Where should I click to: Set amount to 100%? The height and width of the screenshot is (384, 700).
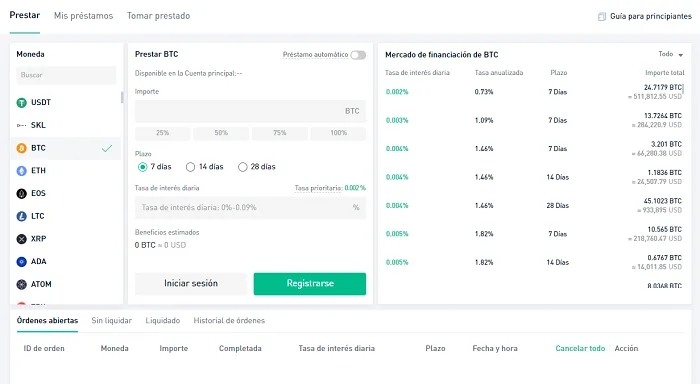(x=338, y=133)
